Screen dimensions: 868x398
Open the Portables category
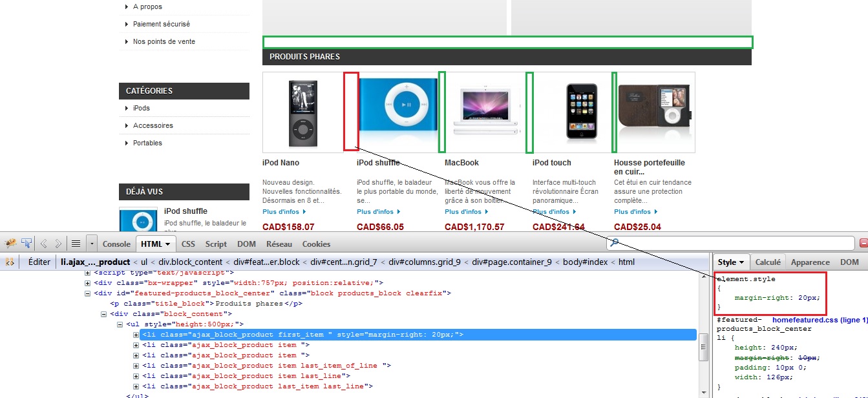147,143
